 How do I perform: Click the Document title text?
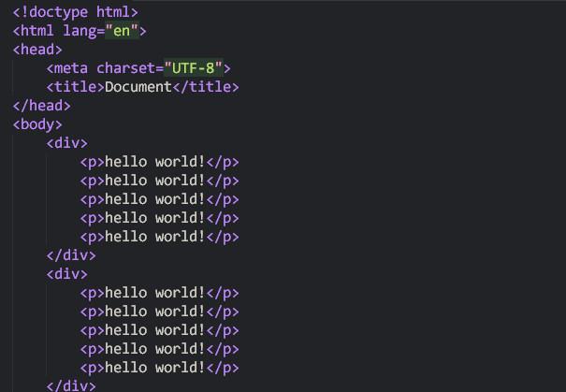[138, 87]
